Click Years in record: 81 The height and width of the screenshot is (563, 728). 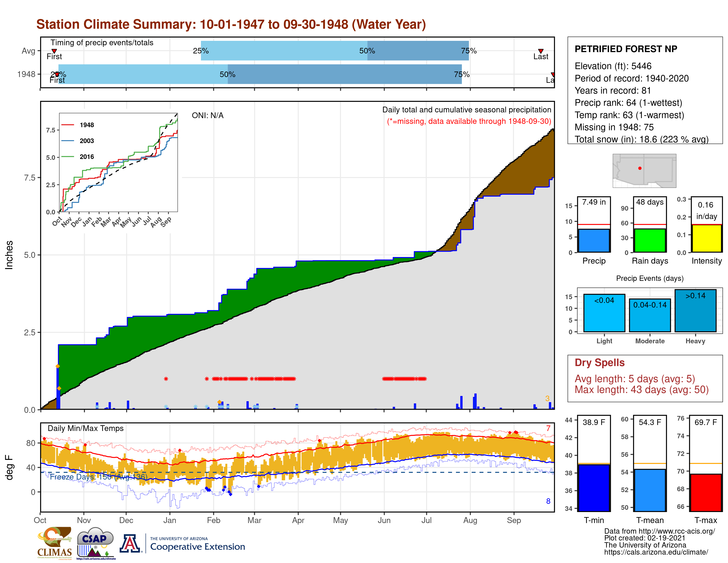[x=613, y=91]
